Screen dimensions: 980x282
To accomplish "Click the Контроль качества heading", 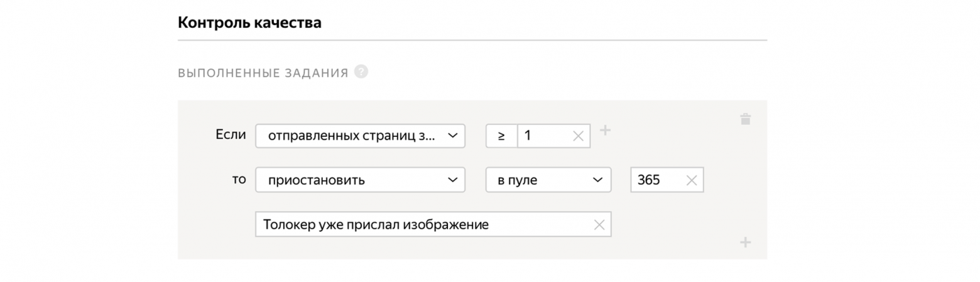I will [x=249, y=23].
